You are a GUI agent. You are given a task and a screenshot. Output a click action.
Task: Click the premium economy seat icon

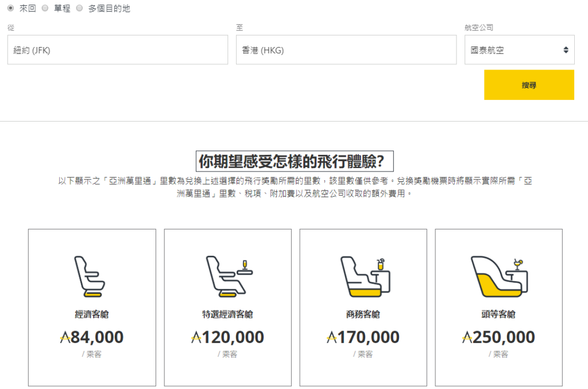[x=230, y=277]
